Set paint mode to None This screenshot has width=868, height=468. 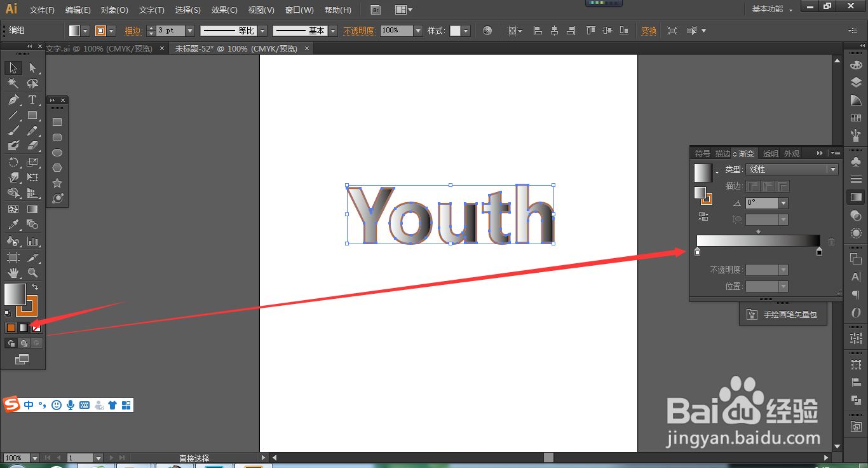36,328
